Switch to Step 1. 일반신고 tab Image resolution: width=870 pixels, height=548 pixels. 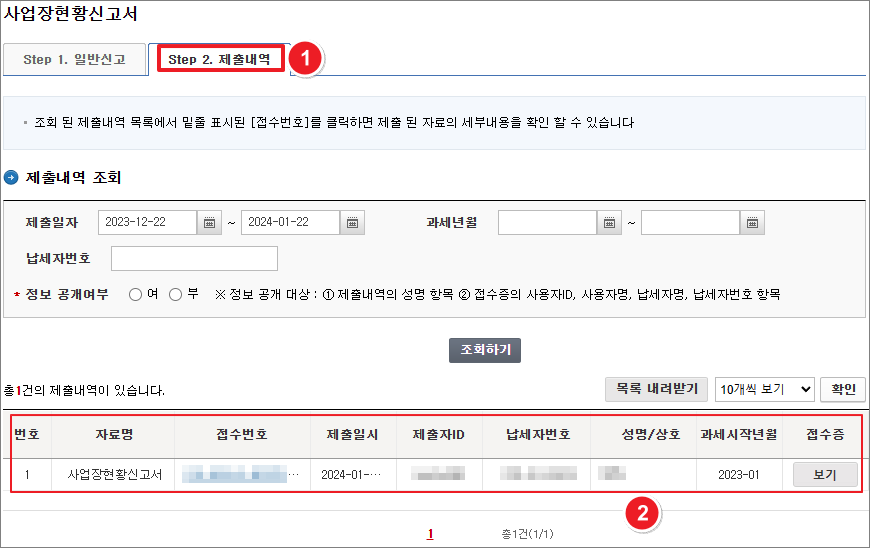point(74,60)
